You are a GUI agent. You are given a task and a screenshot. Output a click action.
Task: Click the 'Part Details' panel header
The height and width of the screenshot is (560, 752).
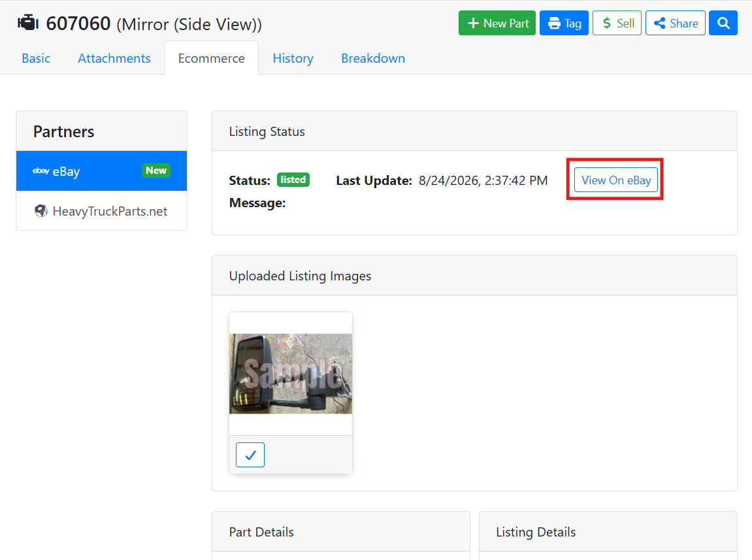(x=341, y=532)
